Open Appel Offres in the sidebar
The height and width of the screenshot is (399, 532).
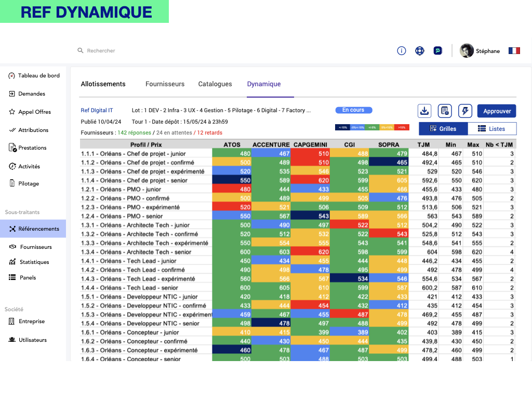30,112
